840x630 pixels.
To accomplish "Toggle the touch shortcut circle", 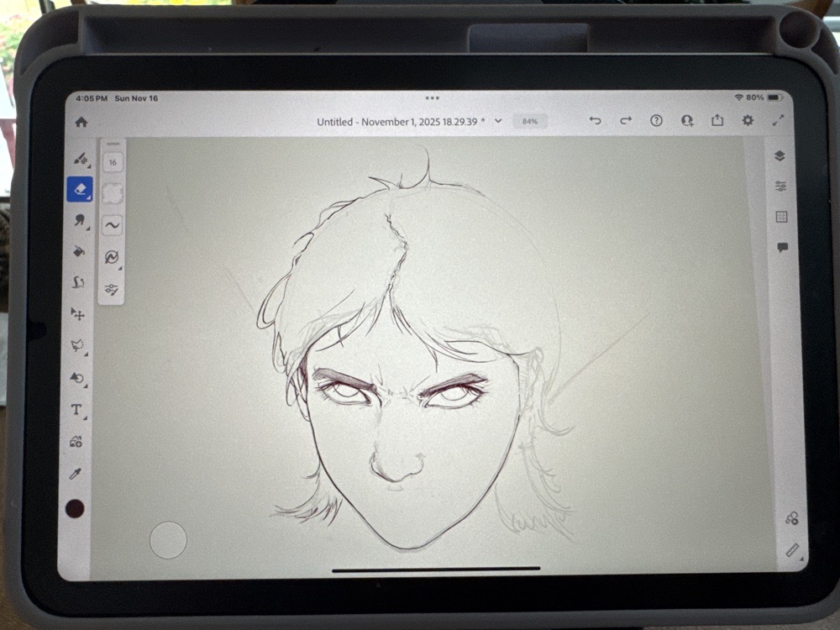I will pos(168,539).
